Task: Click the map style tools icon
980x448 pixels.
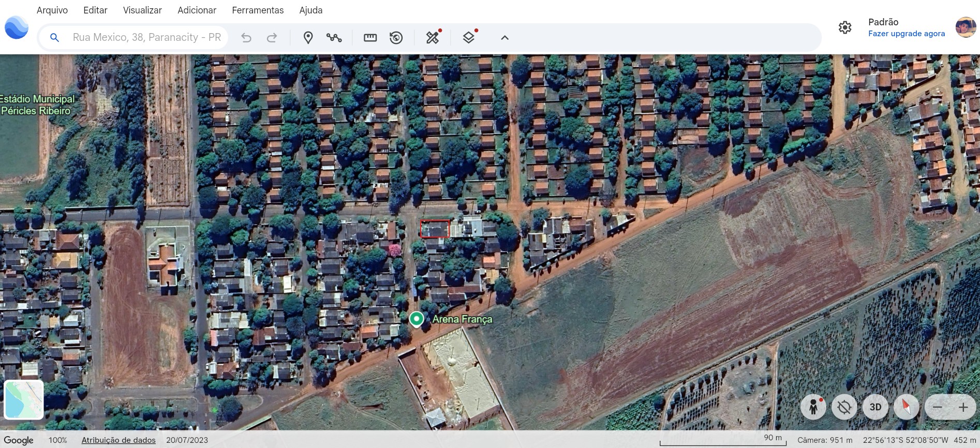Action: [x=433, y=38]
